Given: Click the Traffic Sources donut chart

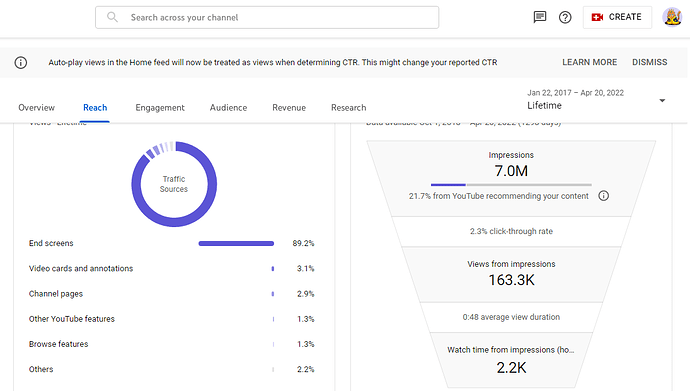Looking at the screenshot, I should [174, 184].
